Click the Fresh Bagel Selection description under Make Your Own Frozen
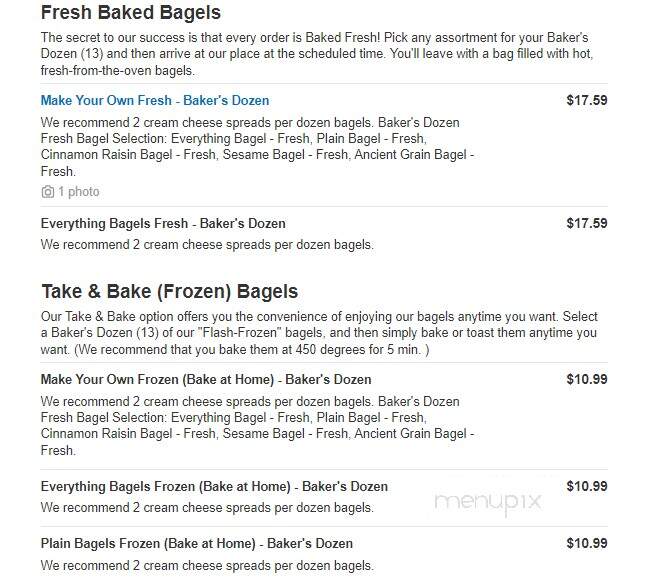667x584 pixels. [x=257, y=426]
